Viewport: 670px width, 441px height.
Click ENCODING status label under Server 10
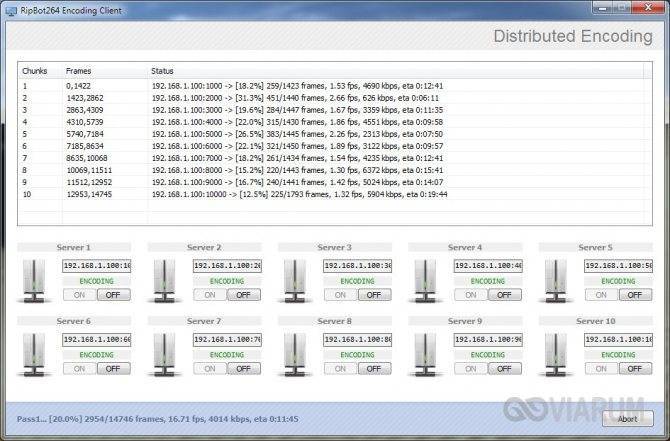coord(618,355)
